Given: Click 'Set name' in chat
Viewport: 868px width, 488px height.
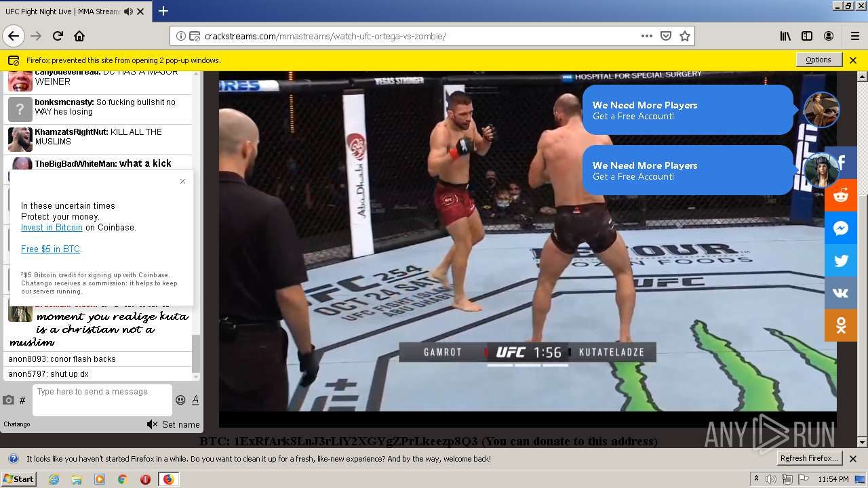Looking at the screenshot, I should coord(180,424).
